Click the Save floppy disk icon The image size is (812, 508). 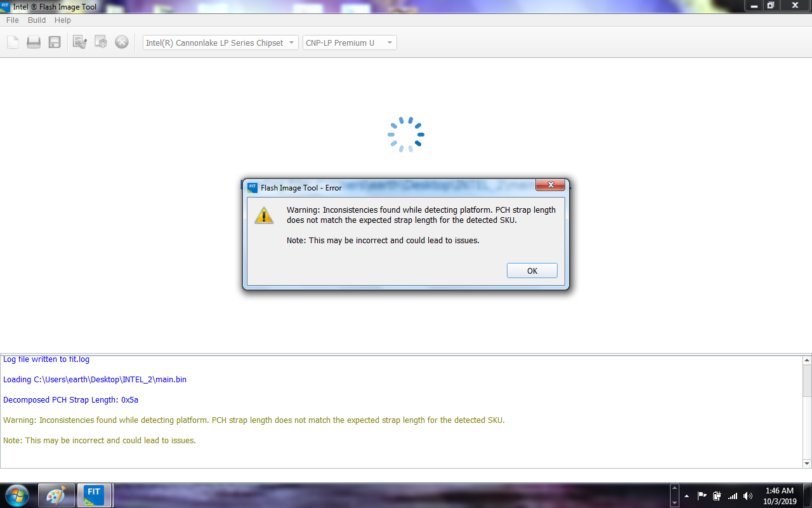tap(55, 43)
